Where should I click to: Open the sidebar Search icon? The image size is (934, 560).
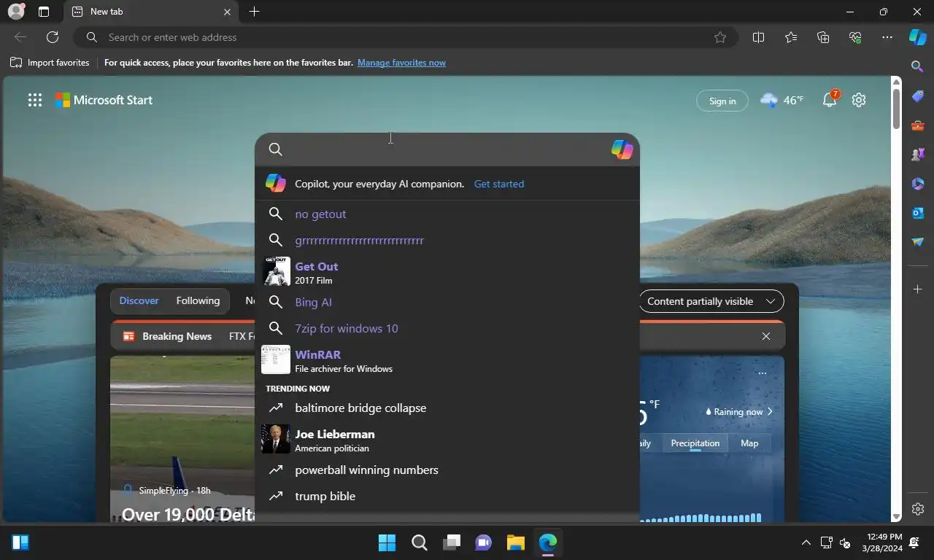click(918, 67)
